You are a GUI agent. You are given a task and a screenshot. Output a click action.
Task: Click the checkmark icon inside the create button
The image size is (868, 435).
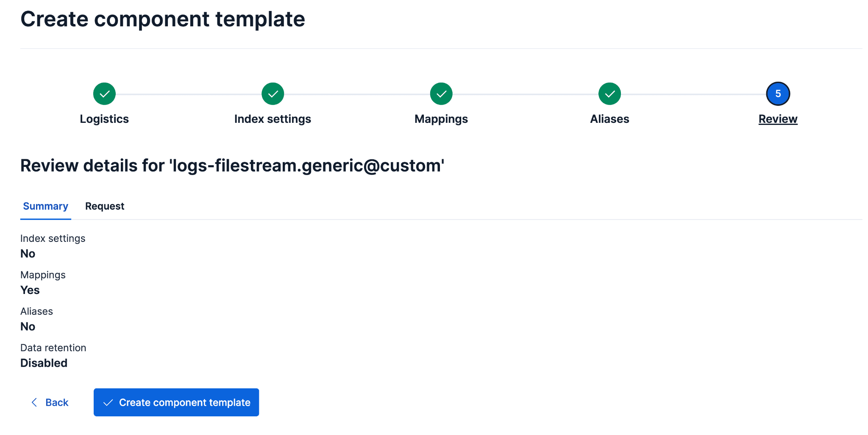(108, 402)
